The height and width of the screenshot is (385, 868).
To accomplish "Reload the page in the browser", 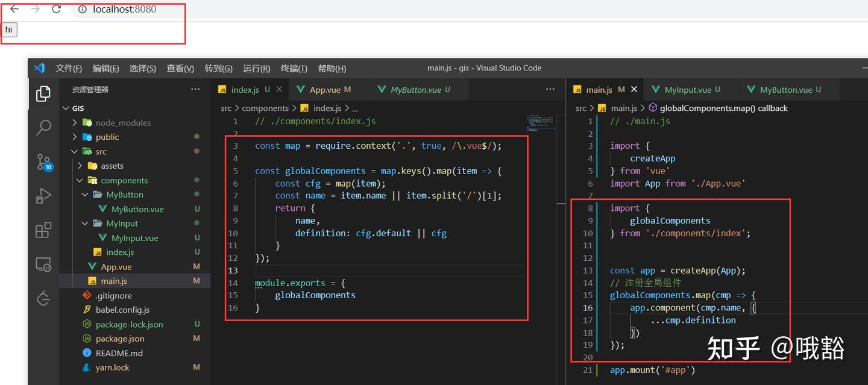I will click(56, 9).
